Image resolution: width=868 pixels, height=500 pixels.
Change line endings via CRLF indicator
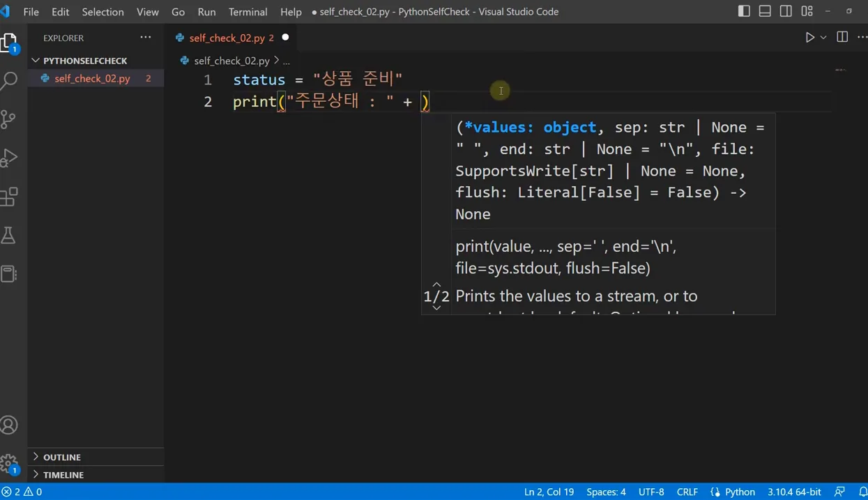pos(687,492)
